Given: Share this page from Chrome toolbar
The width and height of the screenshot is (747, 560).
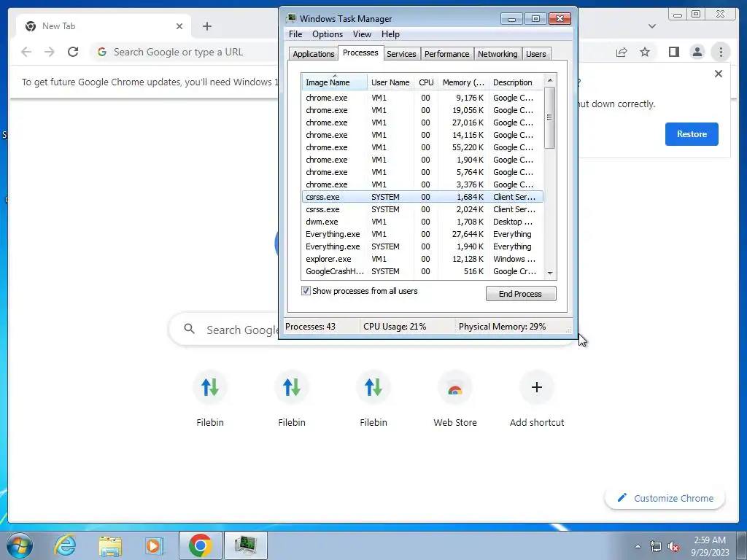Looking at the screenshot, I should pyautogui.click(x=622, y=52).
